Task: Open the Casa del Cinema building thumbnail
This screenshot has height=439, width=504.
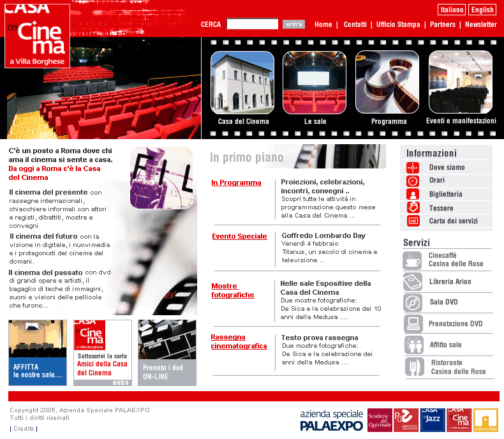Action: 242,82
